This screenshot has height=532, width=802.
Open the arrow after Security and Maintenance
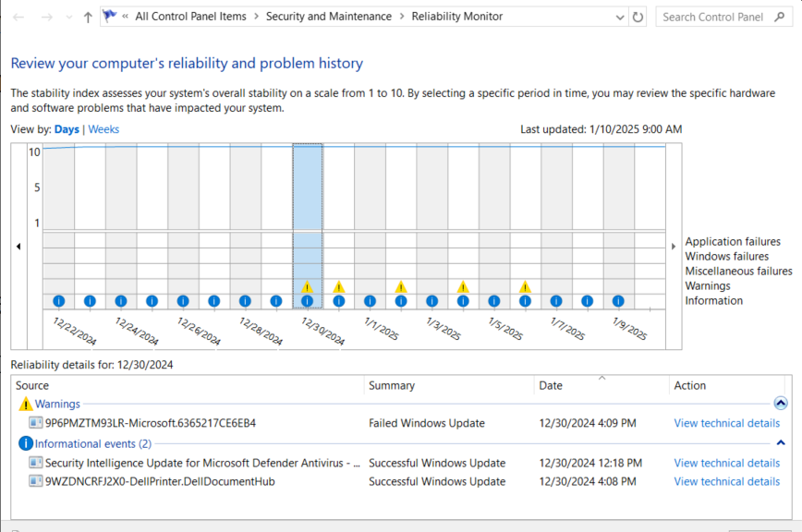(402, 17)
